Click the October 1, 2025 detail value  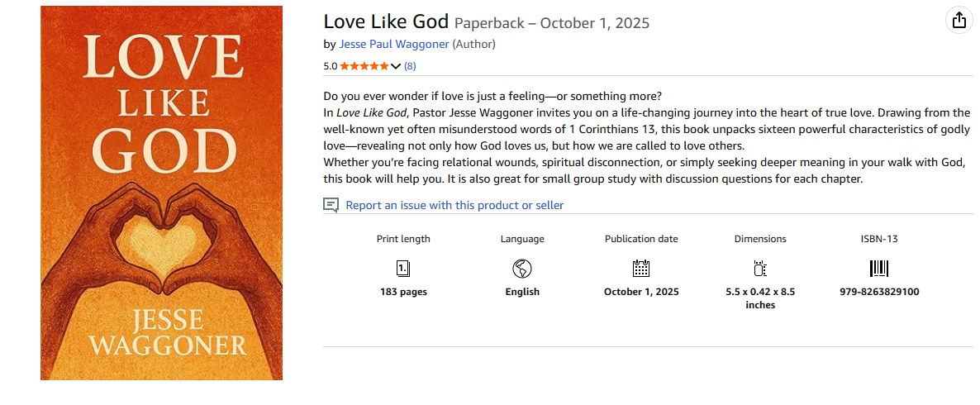pos(641,292)
